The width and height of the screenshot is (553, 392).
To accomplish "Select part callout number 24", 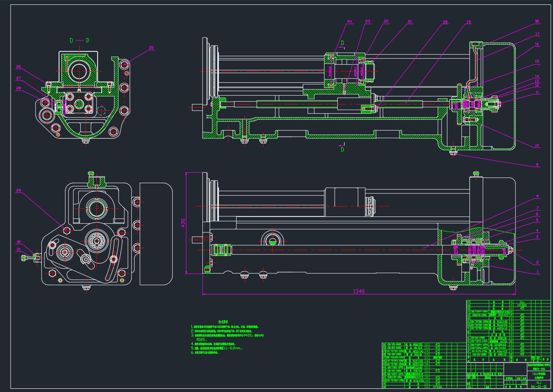I will pyautogui.click(x=349, y=21).
